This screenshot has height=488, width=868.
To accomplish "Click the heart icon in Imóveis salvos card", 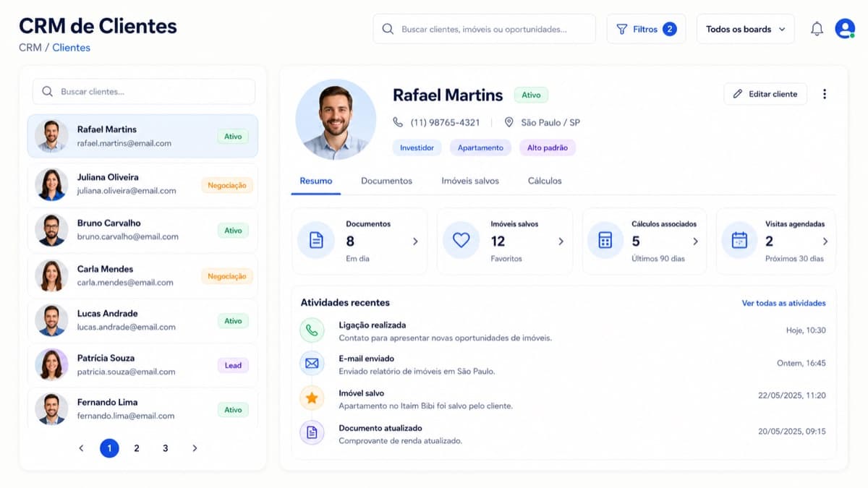I will (461, 241).
